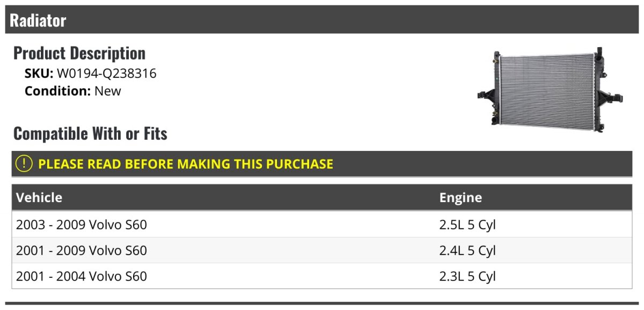Click the 2.4L 5 Cyl engine cell
The width and height of the screenshot is (644, 310).
coord(467,250)
